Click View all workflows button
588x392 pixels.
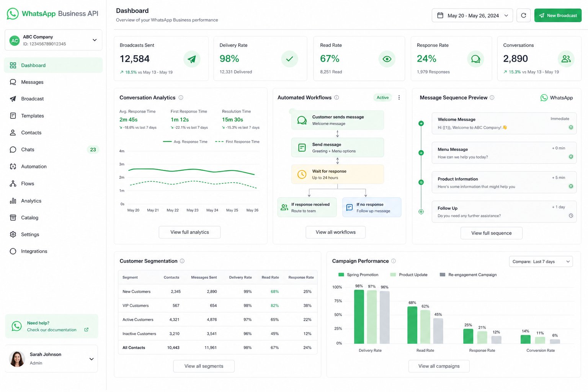pos(335,232)
